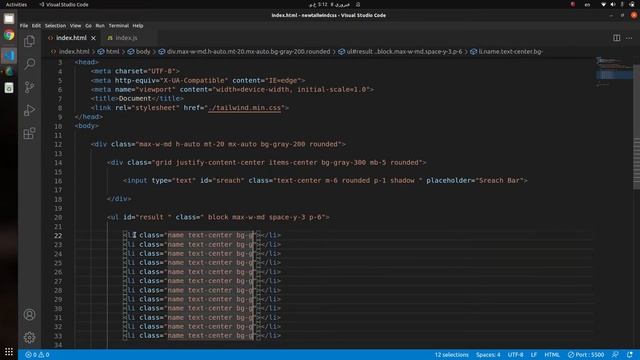
Task: Open feedback icon in status bar
Action: tap(615, 355)
